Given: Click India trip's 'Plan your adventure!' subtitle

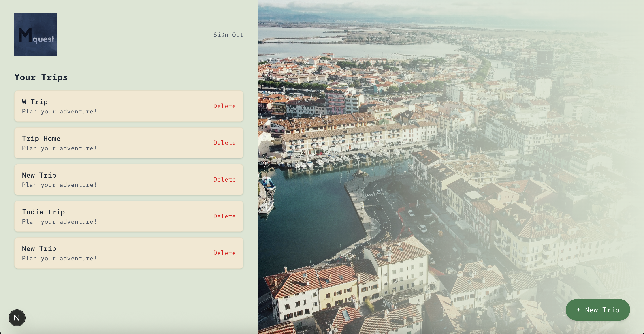Looking at the screenshot, I should click(x=59, y=221).
